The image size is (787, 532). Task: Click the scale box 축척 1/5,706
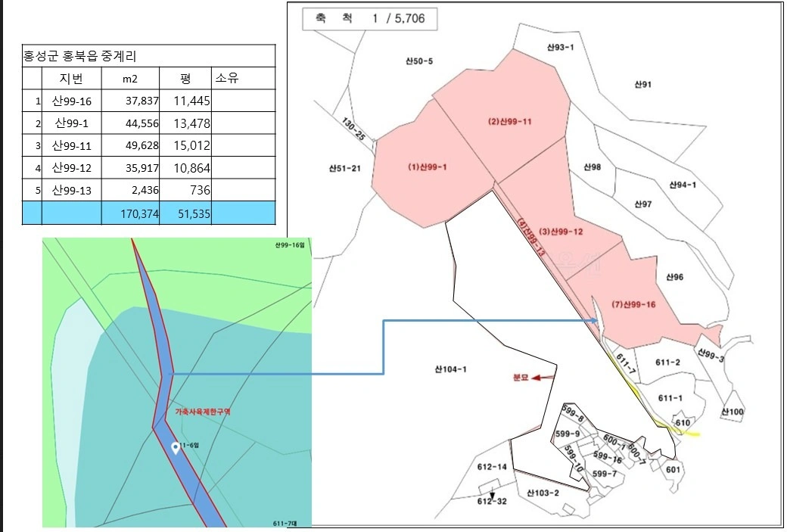[370, 19]
